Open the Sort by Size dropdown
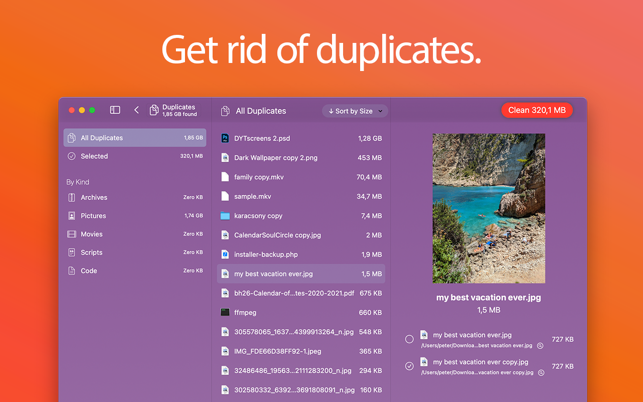Image resolution: width=643 pixels, height=402 pixels. [x=355, y=111]
